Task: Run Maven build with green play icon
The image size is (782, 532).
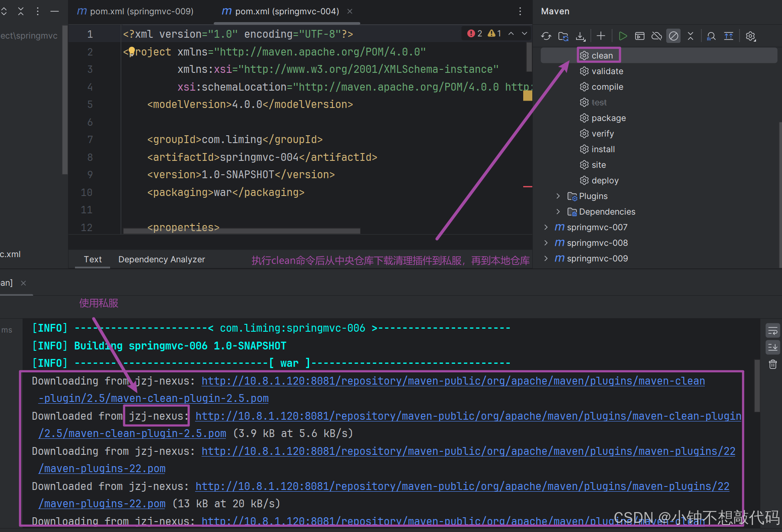Action: point(623,36)
